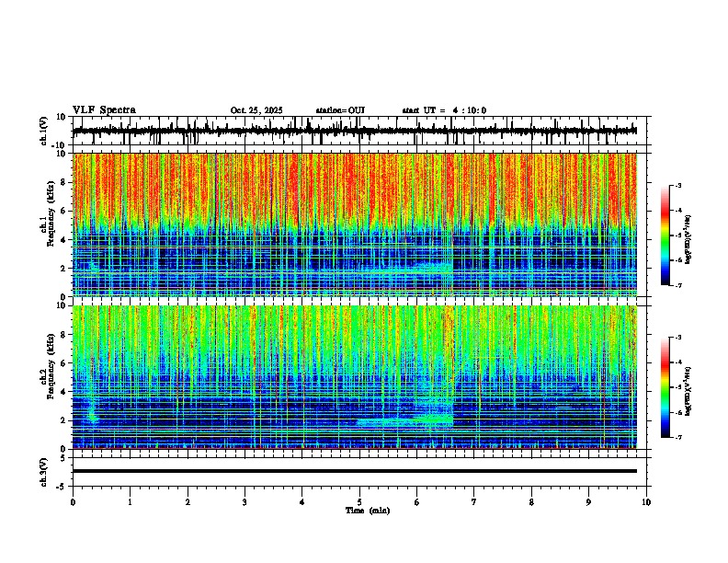728x563 pixels.
Task: Click time axis tick label "5"
Action: click(359, 502)
